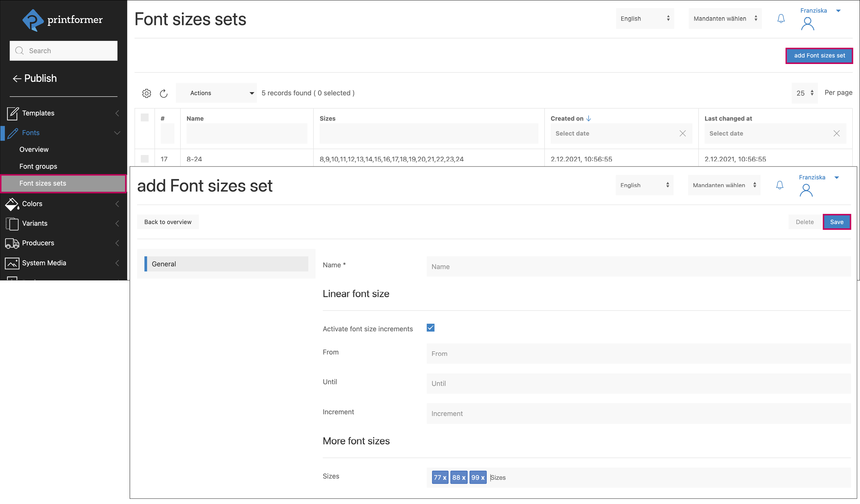Open the 25 per page dropdown
This screenshot has width=860, height=504.
coord(804,93)
